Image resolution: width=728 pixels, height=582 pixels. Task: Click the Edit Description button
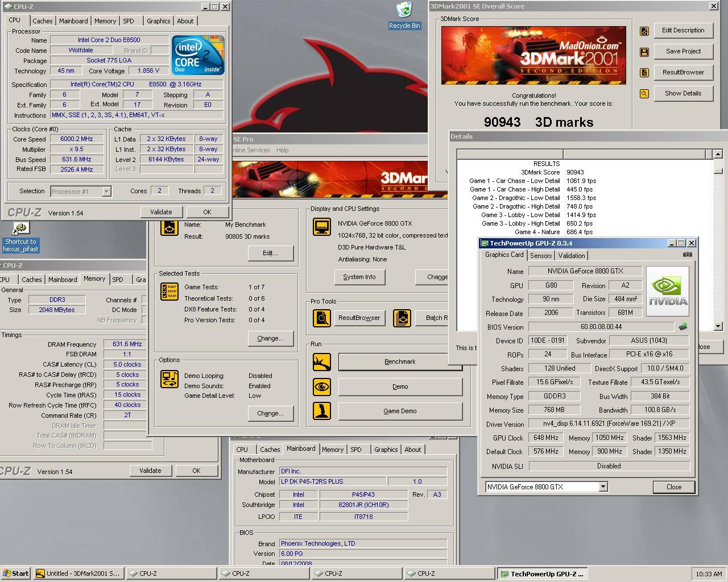[683, 31]
